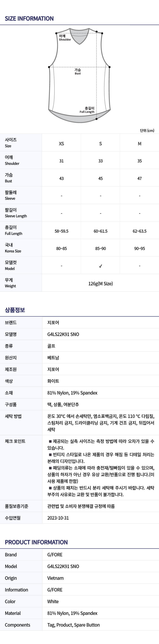Click the Shoulder label on the diagram
Image resolution: width=159 pixels, height=644 pixels.
pos(65,38)
